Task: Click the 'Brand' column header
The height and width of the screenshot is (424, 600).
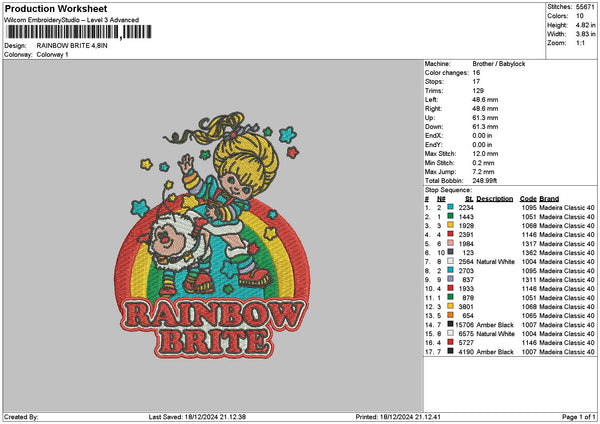Action: click(549, 199)
